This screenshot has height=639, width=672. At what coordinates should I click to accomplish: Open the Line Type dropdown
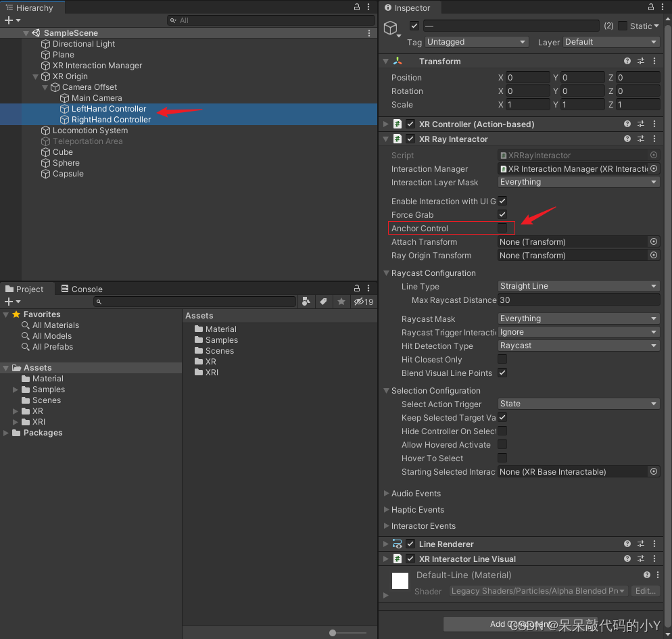578,286
